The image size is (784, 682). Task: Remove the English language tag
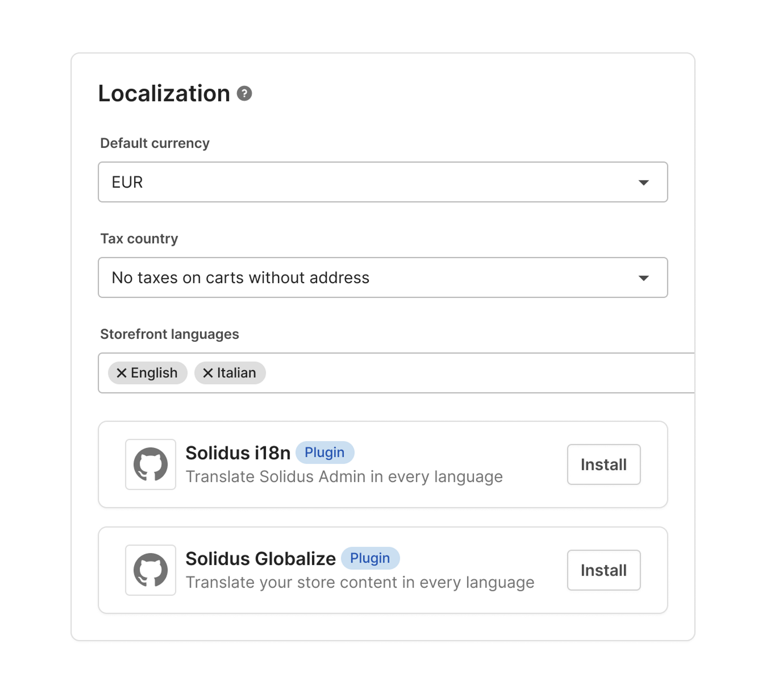click(121, 373)
